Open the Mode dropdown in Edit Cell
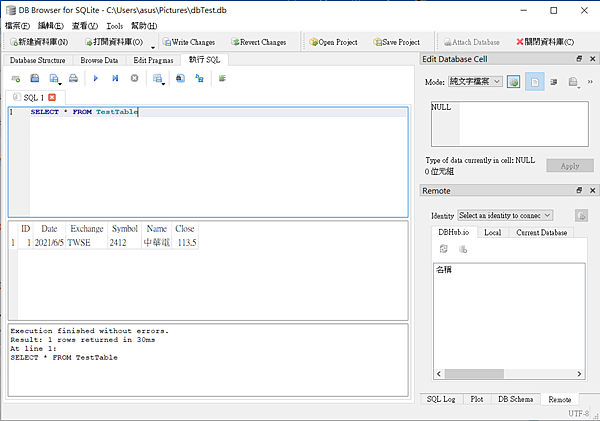 [x=475, y=82]
